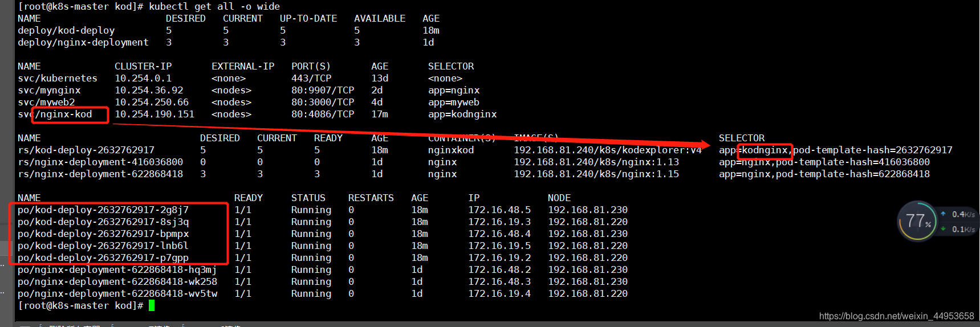Image resolution: width=980 pixels, height=327 pixels.
Task: Click Running status of pod 2g8j7
Action: [311, 210]
